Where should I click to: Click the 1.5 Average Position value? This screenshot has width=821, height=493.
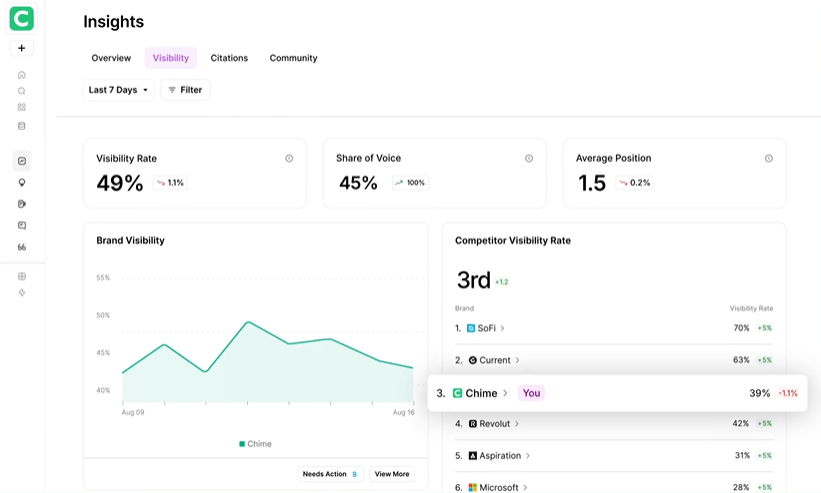pos(592,183)
